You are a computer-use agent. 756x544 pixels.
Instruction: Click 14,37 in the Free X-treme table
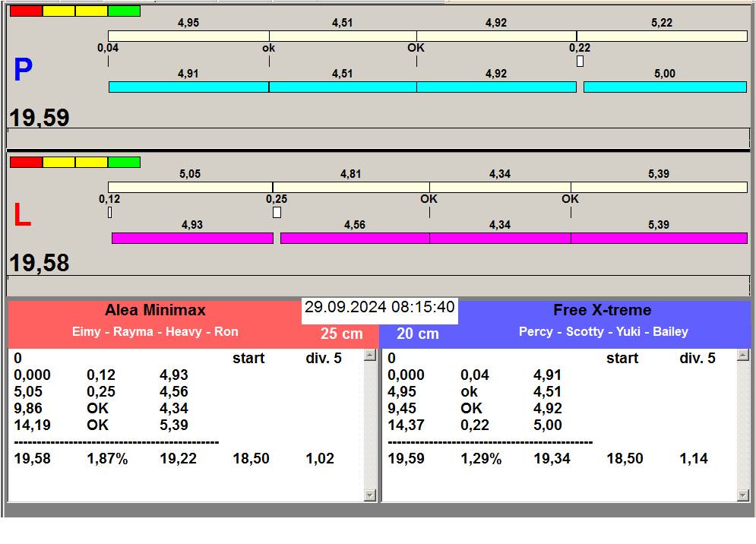click(x=406, y=425)
